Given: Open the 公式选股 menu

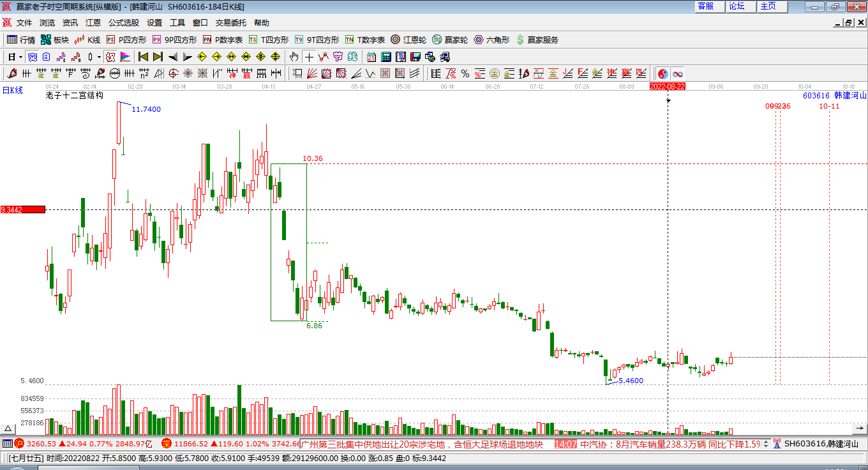Looking at the screenshot, I should click(x=124, y=23).
